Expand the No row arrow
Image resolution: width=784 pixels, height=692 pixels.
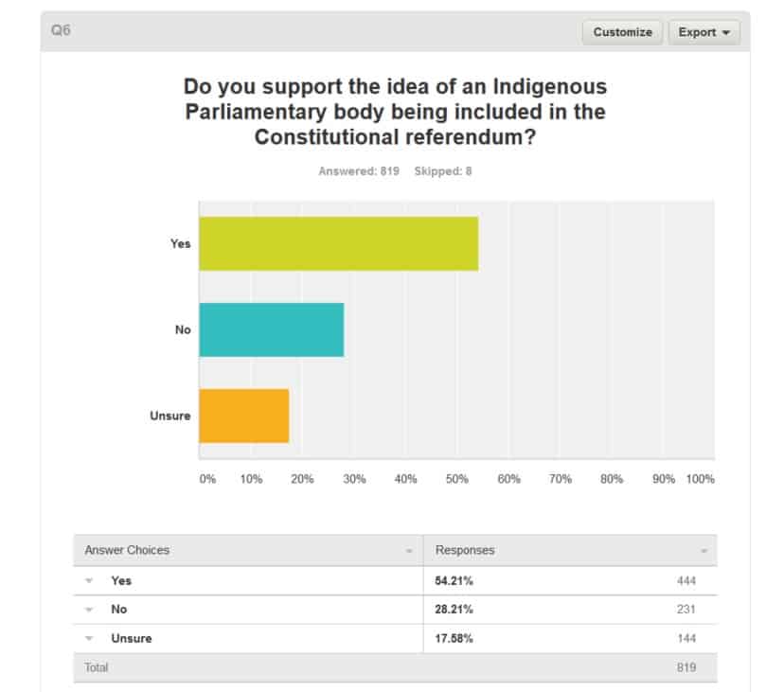pyautogui.click(x=89, y=610)
